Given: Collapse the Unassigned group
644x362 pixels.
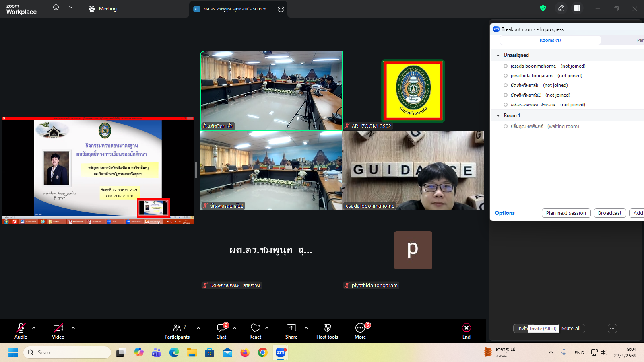Looking at the screenshot, I should tap(498, 56).
